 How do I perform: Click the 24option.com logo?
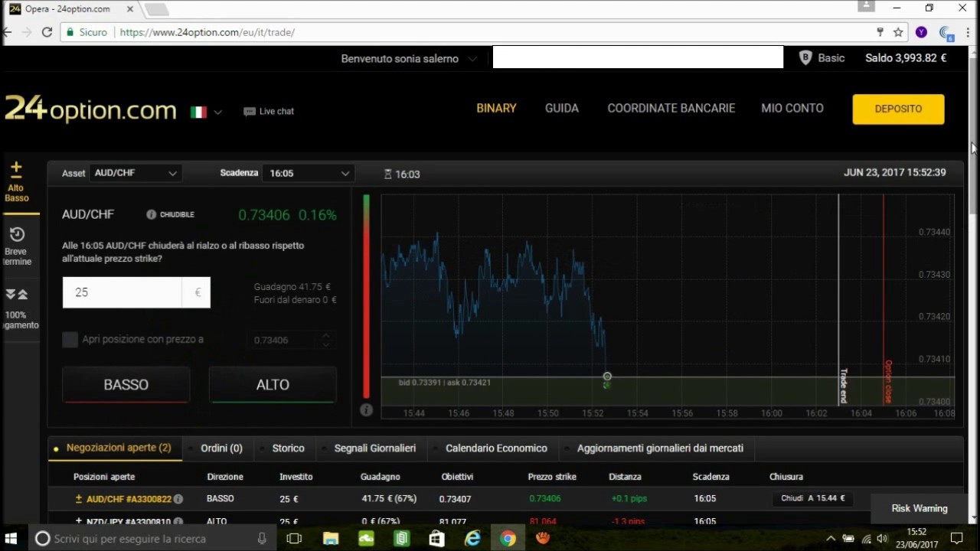[x=90, y=111]
